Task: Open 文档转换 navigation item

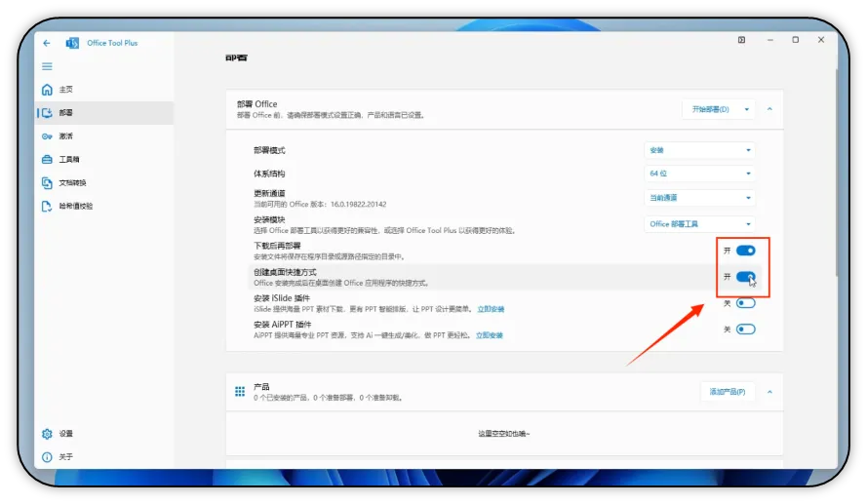Action: click(104, 182)
